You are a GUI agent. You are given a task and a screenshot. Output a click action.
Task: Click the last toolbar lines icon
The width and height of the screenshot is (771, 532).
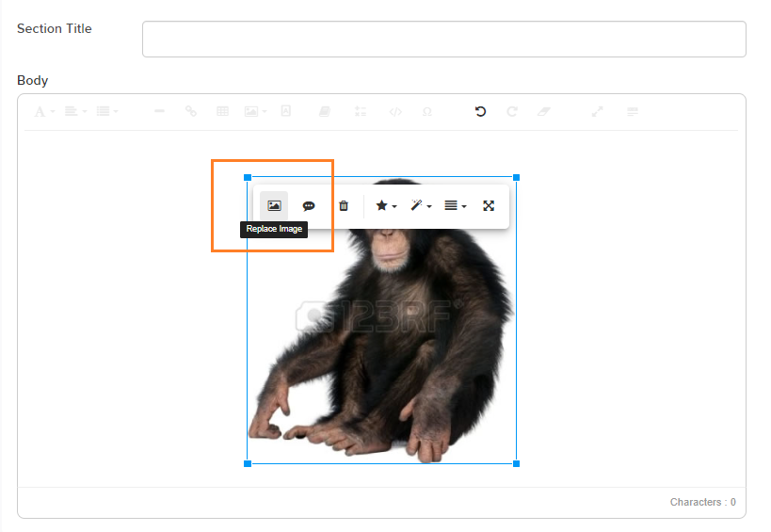pyautogui.click(x=633, y=112)
